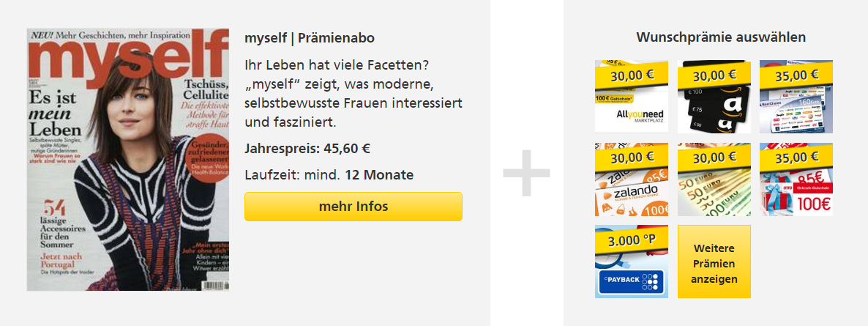Click the Wunschprämie auswählen heading
868x326 pixels.
point(721,37)
